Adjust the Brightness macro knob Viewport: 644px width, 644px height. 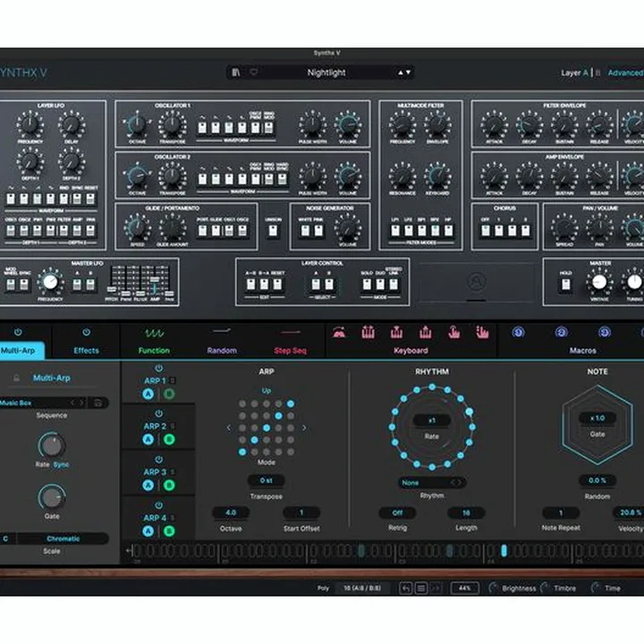point(493,589)
